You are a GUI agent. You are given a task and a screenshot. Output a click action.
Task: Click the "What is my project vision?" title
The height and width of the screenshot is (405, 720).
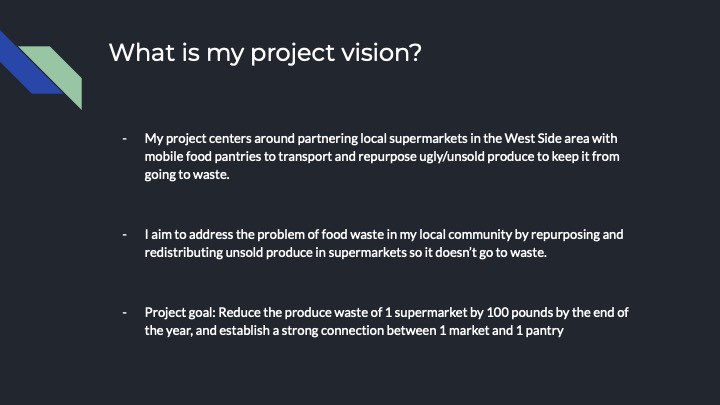click(264, 52)
